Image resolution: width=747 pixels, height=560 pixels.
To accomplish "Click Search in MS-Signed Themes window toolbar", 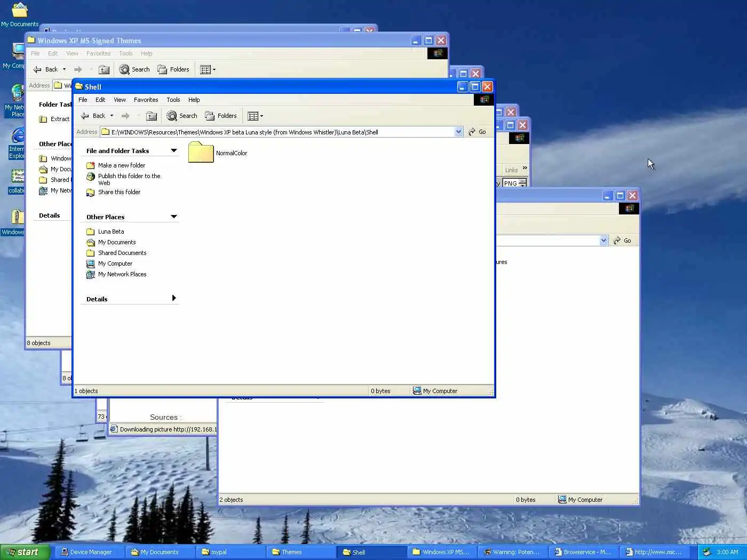I will [x=134, y=69].
